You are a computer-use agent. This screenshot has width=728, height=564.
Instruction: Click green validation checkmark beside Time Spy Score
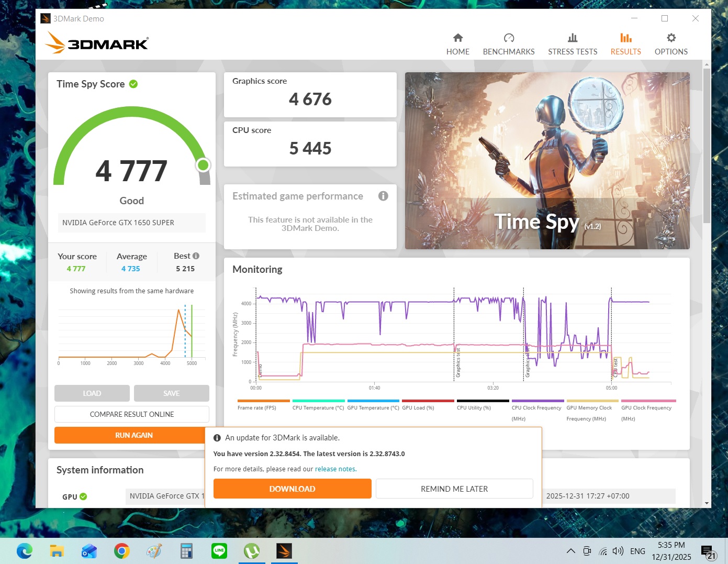point(133,84)
